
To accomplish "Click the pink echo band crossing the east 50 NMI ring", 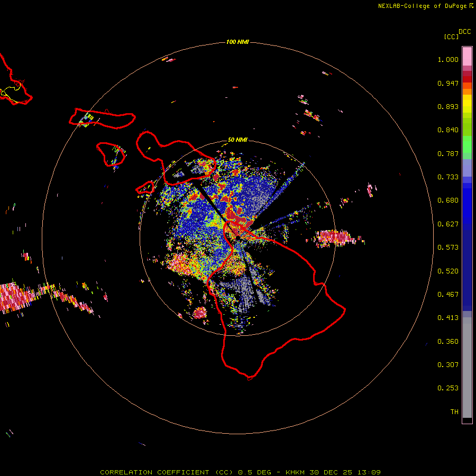I will [x=335, y=238].
